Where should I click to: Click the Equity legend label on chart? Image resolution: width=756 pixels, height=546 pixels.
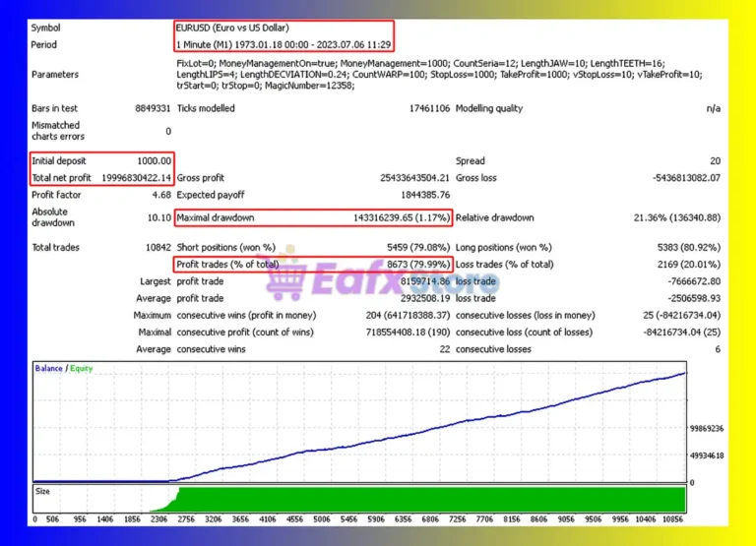(x=81, y=368)
